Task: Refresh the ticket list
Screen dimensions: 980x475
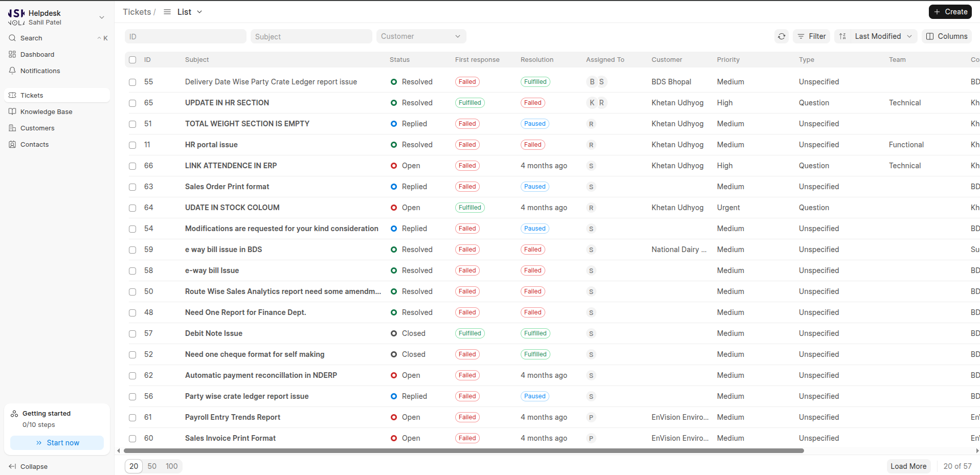Action: tap(781, 36)
